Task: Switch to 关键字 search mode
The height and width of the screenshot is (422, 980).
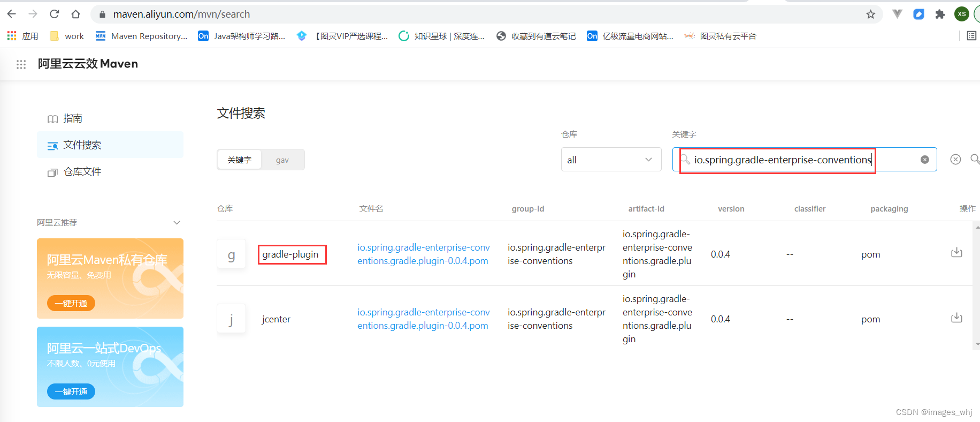Action: coord(239,160)
